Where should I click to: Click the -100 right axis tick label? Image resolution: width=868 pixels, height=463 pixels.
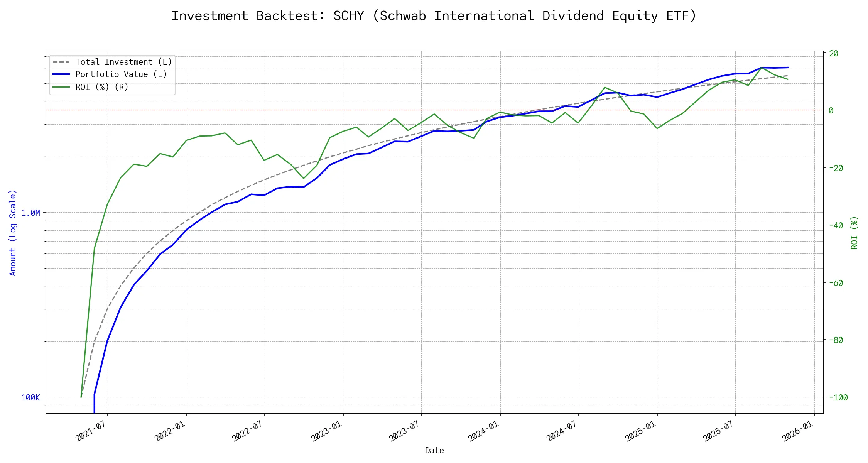838,397
